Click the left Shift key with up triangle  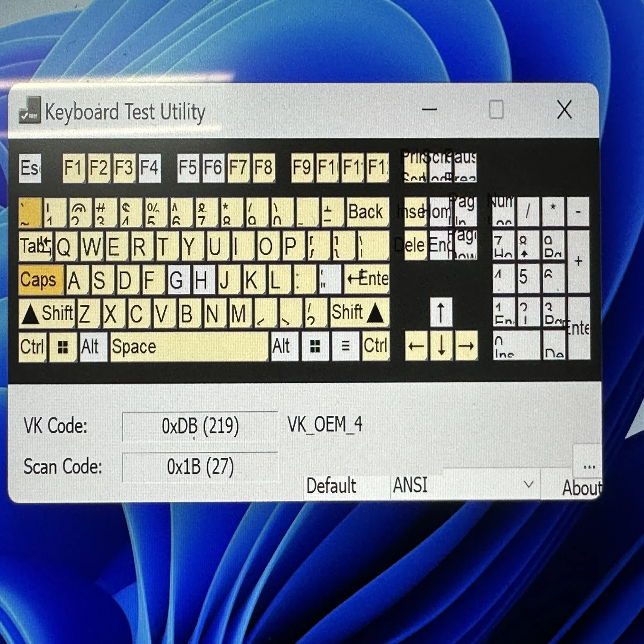(x=47, y=313)
